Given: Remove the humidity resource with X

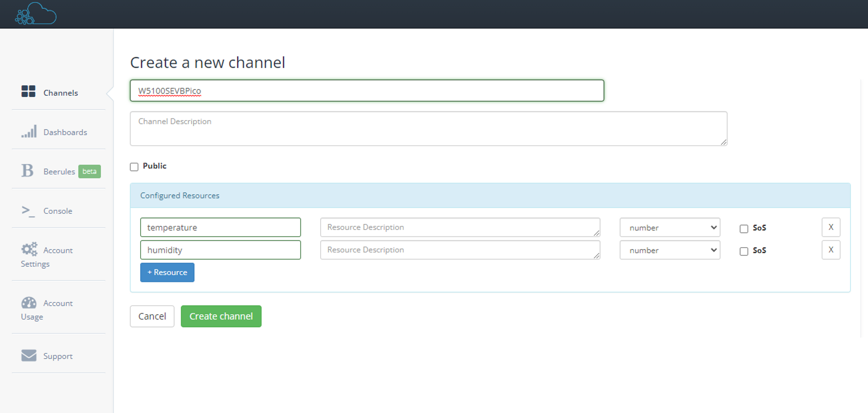Looking at the screenshot, I should (831, 250).
